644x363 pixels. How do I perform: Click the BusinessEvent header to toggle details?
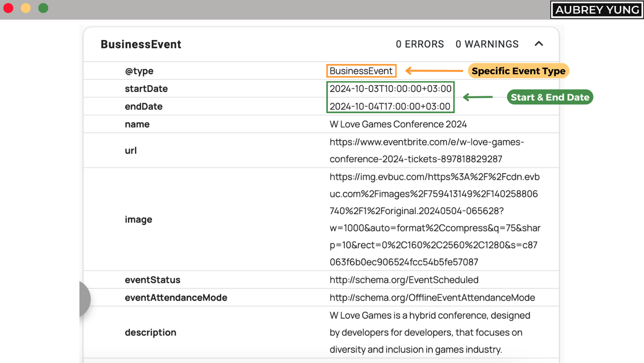(x=141, y=44)
